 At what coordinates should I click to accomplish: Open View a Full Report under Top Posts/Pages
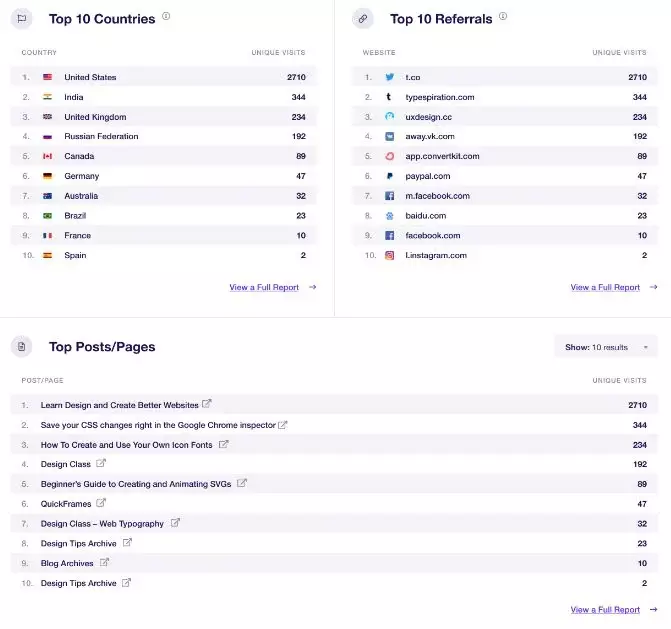(x=605, y=609)
